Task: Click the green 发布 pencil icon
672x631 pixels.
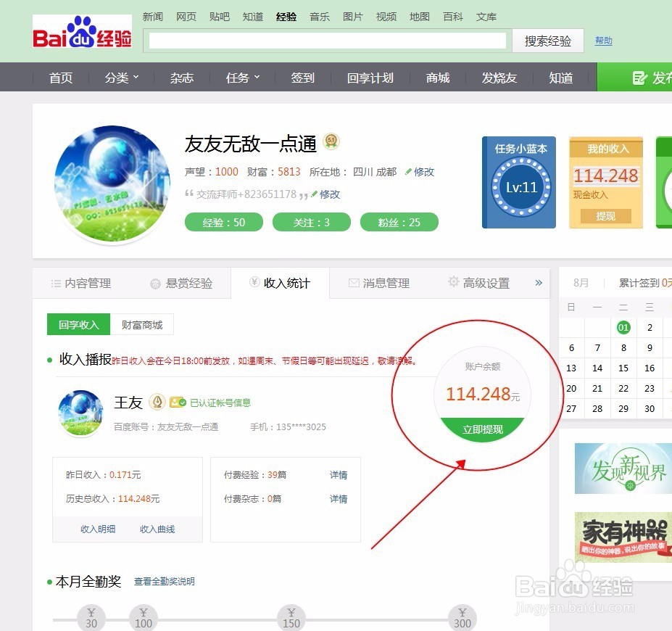Action: pyautogui.click(x=638, y=76)
